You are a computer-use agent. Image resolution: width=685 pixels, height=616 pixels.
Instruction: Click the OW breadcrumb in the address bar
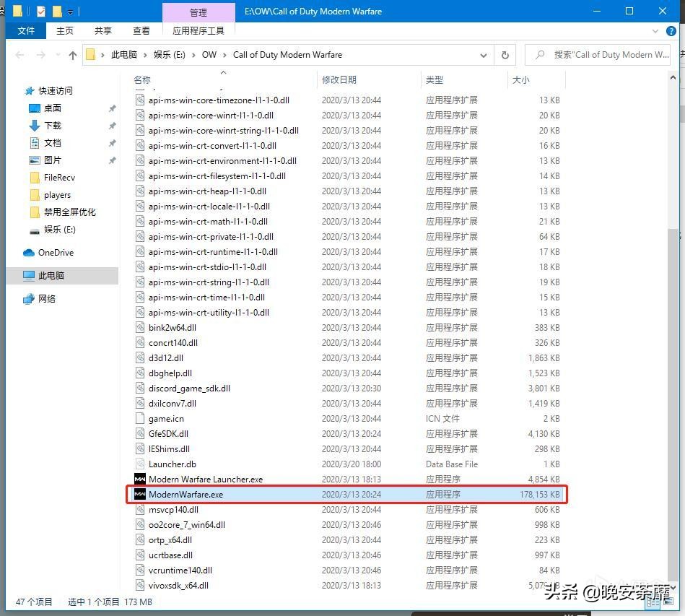(208, 54)
